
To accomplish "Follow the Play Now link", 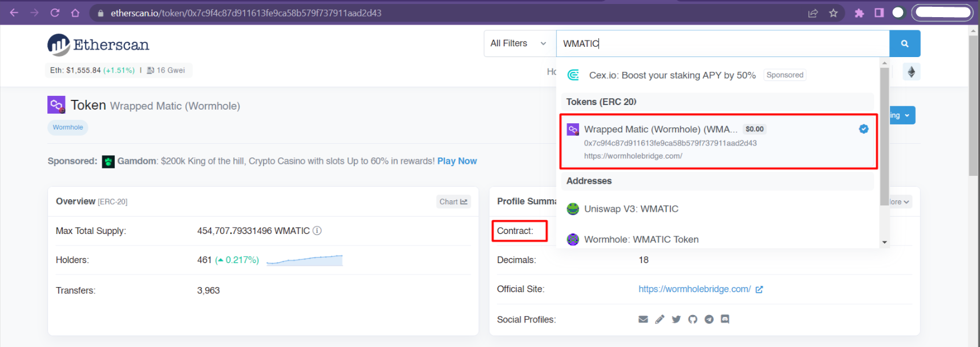I will [x=457, y=161].
